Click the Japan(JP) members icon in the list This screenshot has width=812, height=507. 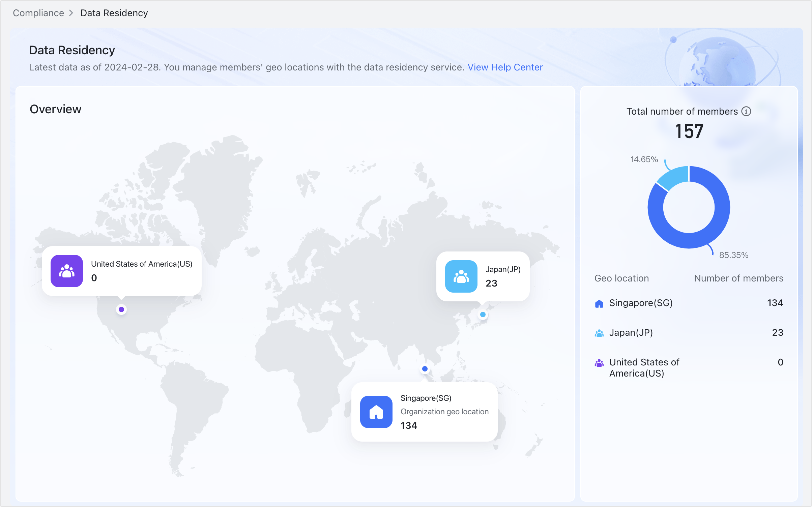pos(599,333)
